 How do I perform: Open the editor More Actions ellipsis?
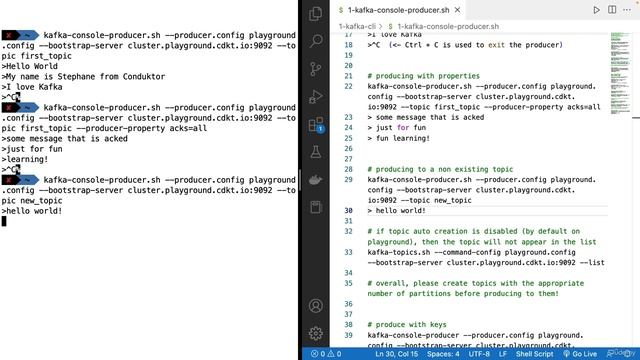click(x=627, y=10)
